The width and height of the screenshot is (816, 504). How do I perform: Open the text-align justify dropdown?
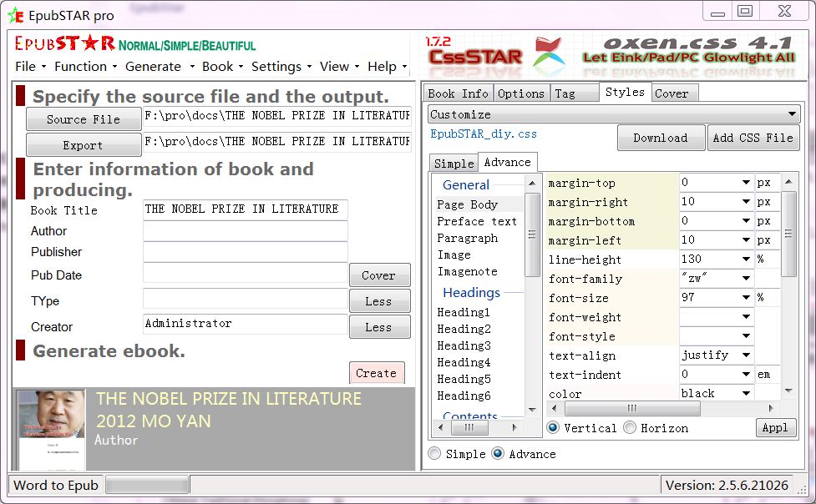(746, 355)
